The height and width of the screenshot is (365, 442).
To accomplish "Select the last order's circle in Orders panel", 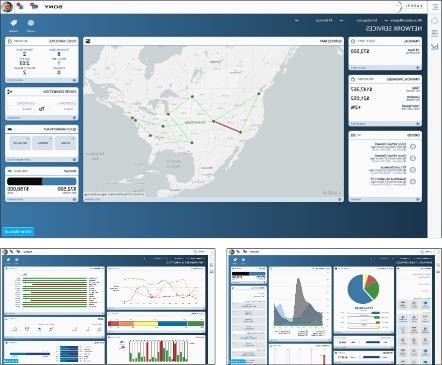I will [413, 182].
